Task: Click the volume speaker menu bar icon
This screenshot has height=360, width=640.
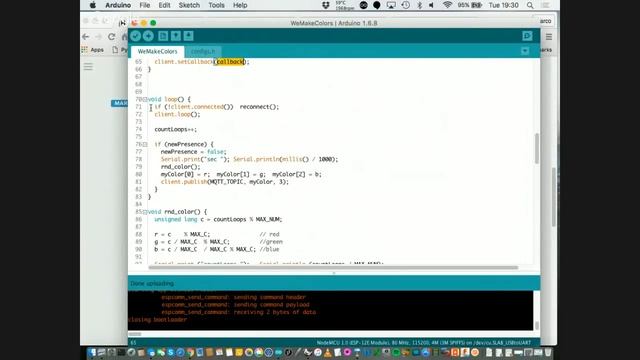Action: point(431,5)
